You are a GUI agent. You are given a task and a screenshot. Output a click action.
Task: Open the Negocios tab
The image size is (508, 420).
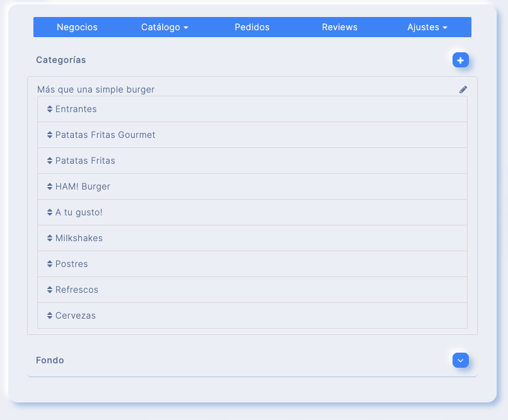[77, 27]
